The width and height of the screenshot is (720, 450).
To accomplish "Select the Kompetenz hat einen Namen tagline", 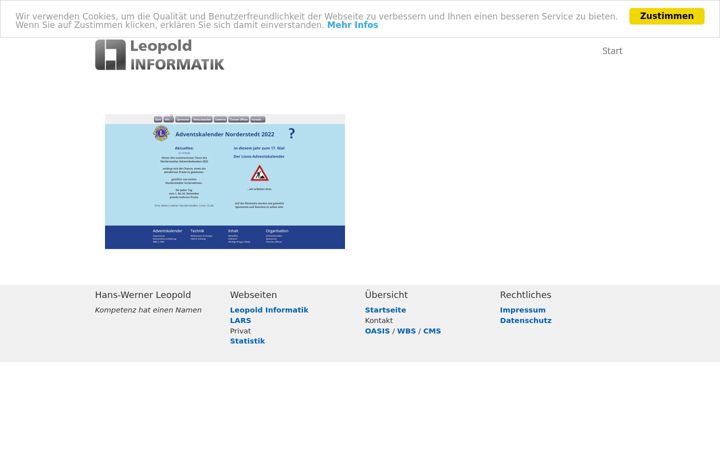I will (148, 310).
